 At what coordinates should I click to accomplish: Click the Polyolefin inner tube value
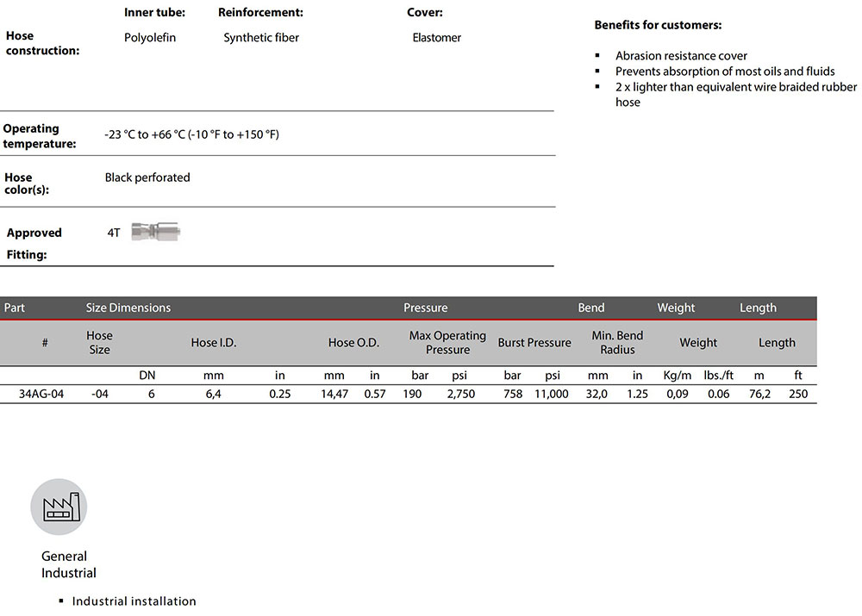[150, 38]
